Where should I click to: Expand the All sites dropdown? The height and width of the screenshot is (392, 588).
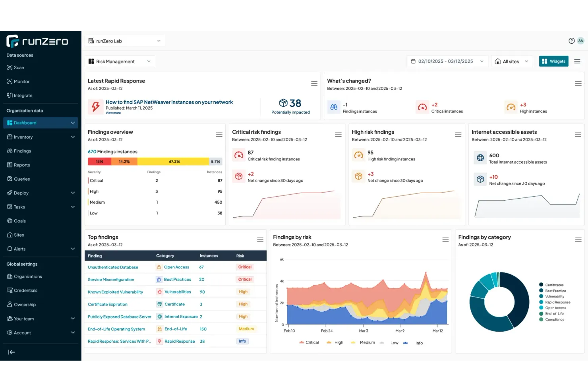coord(511,62)
